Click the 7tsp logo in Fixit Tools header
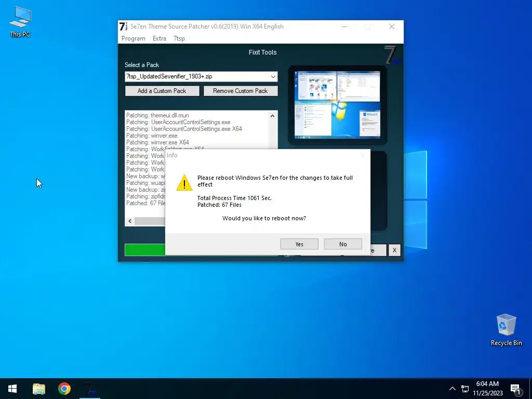Screen dimensions: 532x399 pyautogui.click(x=393, y=55)
